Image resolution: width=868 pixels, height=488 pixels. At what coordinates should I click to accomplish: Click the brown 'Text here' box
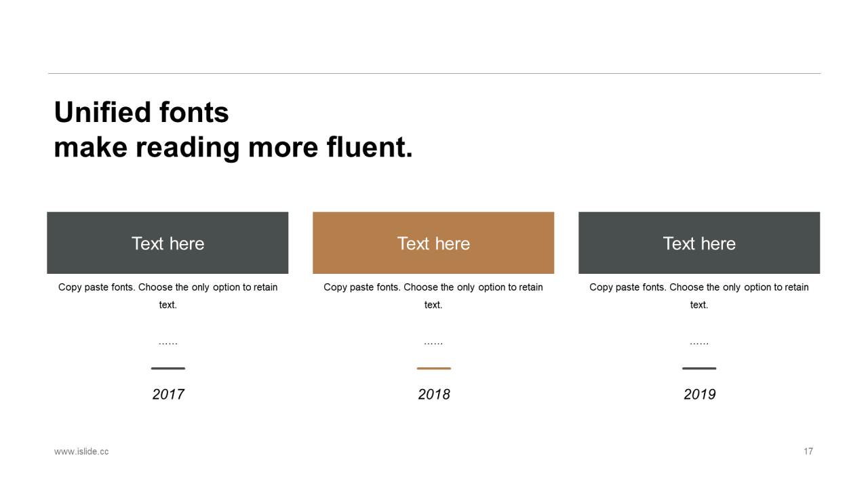[433, 243]
